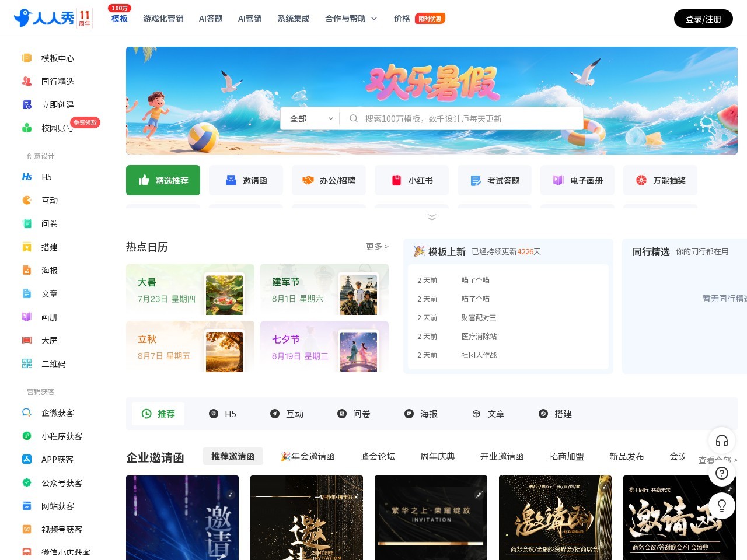Image resolution: width=747 pixels, height=560 pixels.
Task: Select the 峰会论坛 invitation tab
Action: pyautogui.click(x=378, y=456)
